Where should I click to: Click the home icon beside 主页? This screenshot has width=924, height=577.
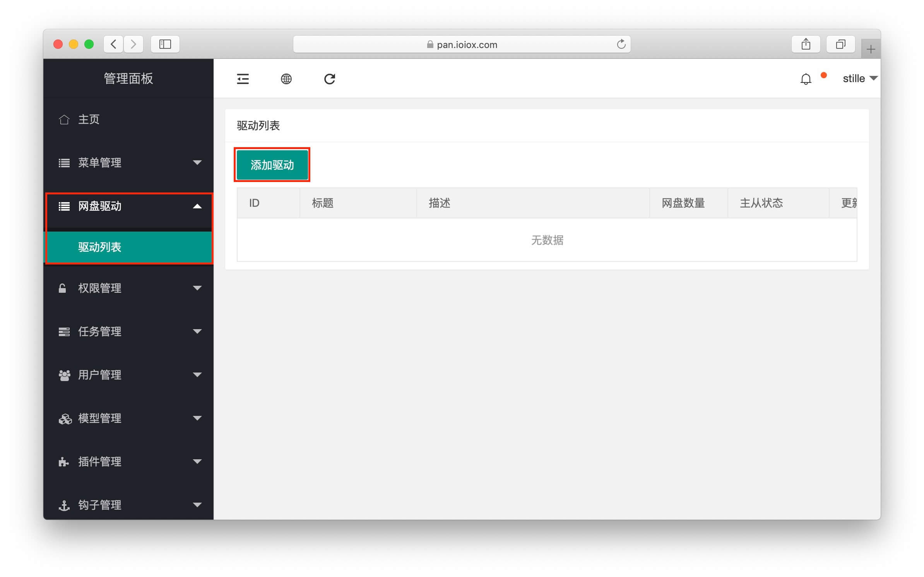(x=64, y=120)
